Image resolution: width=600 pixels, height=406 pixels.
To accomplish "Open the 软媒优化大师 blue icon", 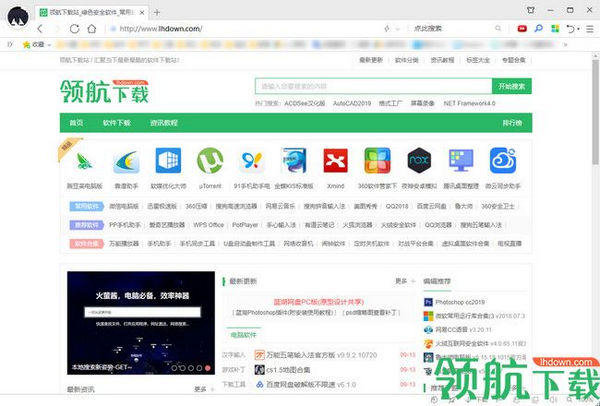I will pyautogui.click(x=168, y=161).
